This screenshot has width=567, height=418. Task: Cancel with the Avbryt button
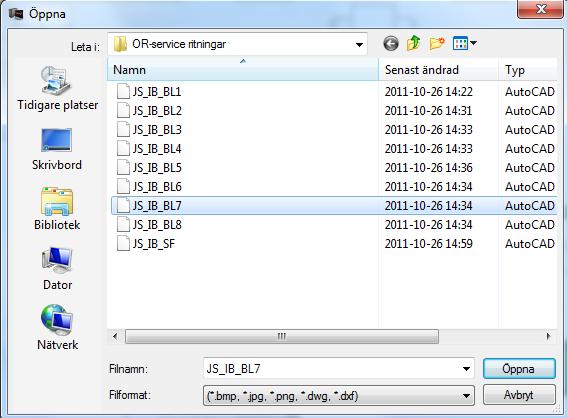coord(519,395)
